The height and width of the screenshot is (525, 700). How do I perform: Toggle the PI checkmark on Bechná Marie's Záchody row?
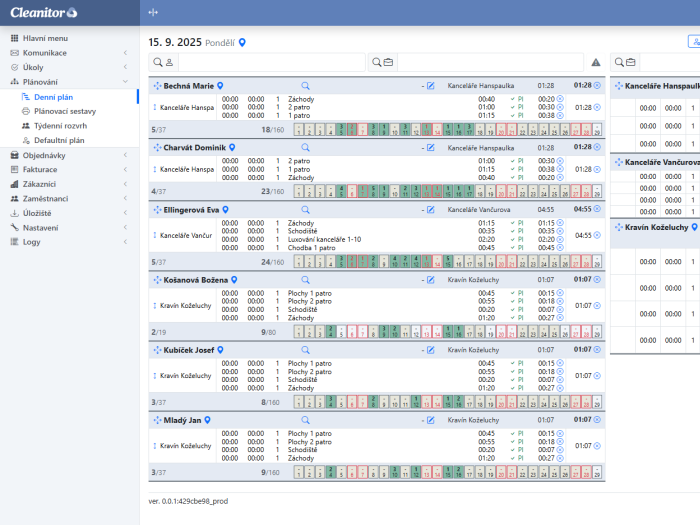point(512,99)
